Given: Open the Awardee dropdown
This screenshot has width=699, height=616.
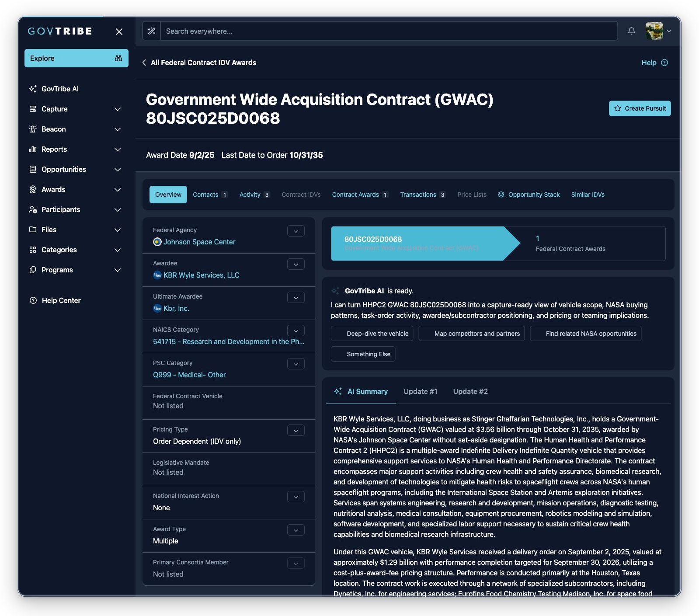Looking at the screenshot, I should (x=296, y=264).
